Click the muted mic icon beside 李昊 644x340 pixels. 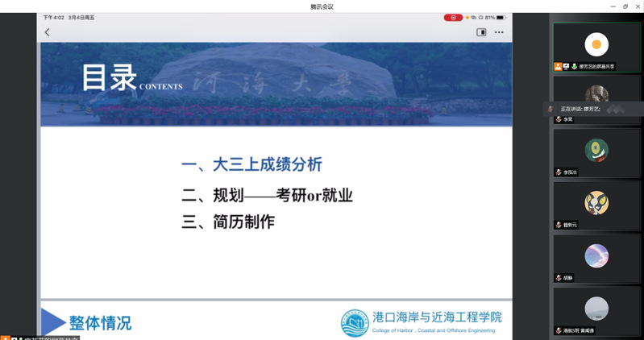click(558, 119)
